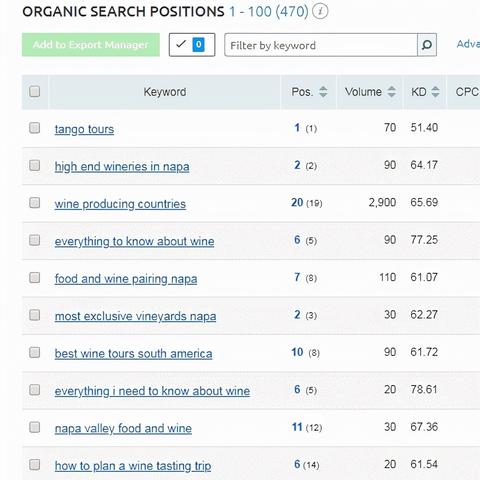Open wine producing countries keyword link
480x480 pixels.
120,204
